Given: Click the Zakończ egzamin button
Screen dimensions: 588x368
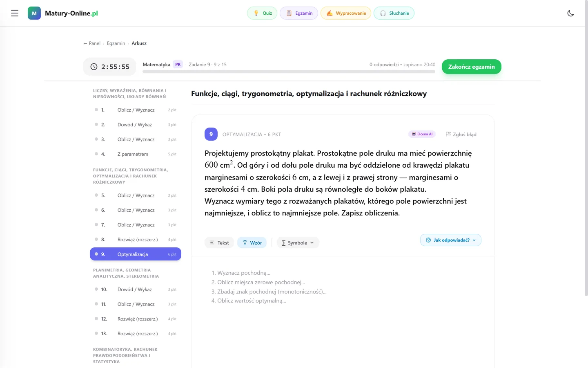Looking at the screenshot, I should point(472,67).
